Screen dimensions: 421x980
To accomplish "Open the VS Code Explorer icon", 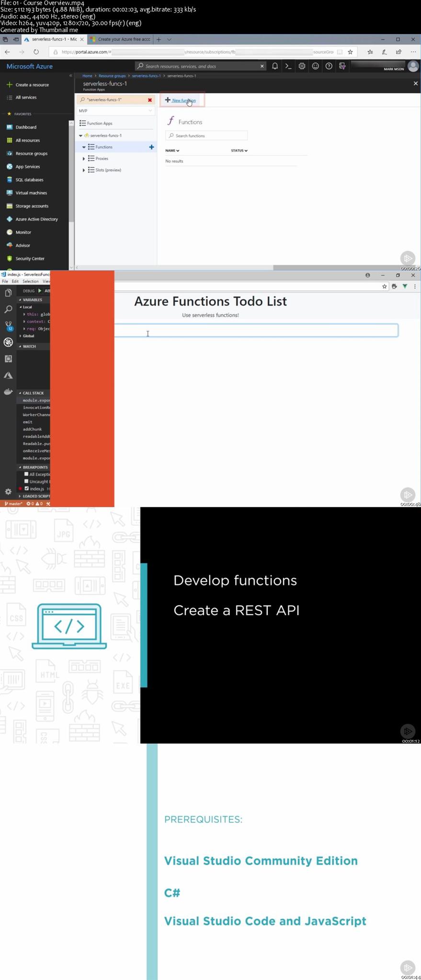I will tap(8, 293).
